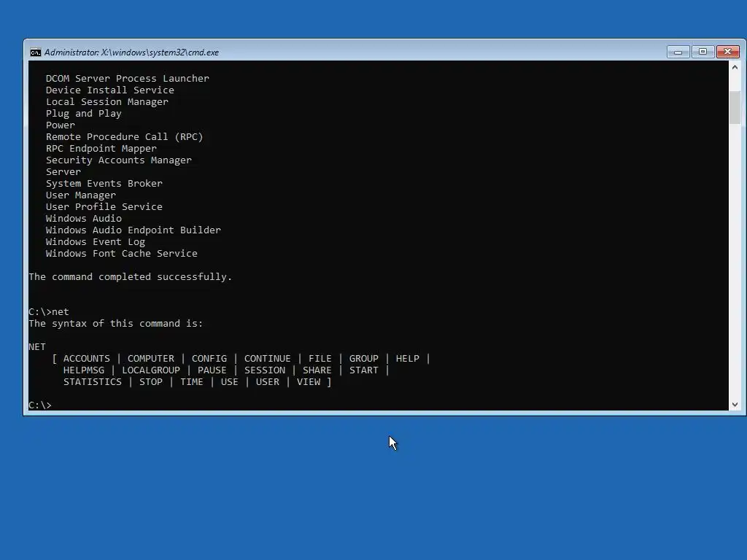Click the 'User Manager' line

click(80, 195)
